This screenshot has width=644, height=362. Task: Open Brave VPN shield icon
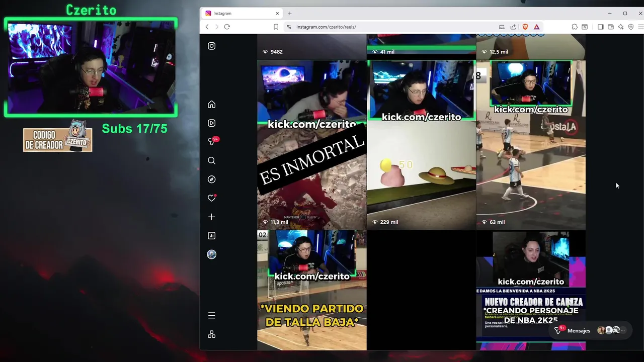(631, 27)
